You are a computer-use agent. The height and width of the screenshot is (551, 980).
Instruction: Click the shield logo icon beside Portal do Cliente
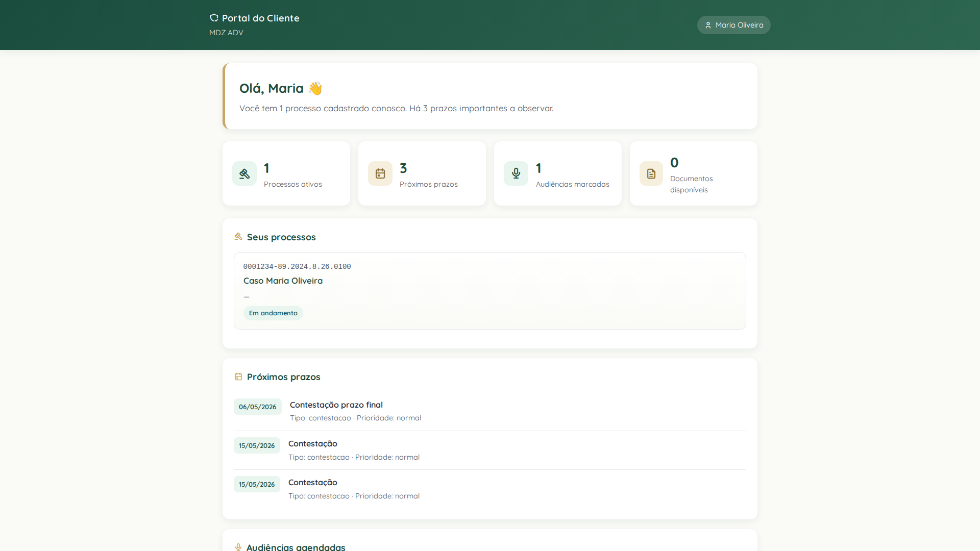(x=214, y=18)
